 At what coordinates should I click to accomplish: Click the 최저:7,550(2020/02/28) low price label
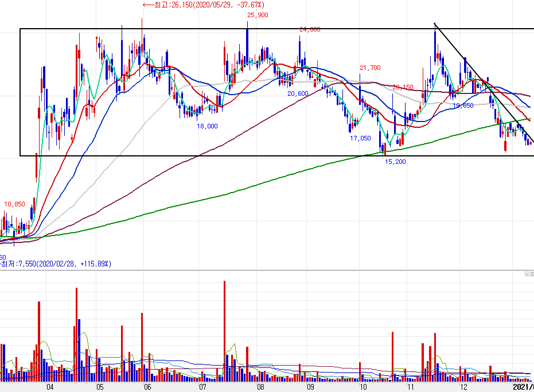coord(56,264)
